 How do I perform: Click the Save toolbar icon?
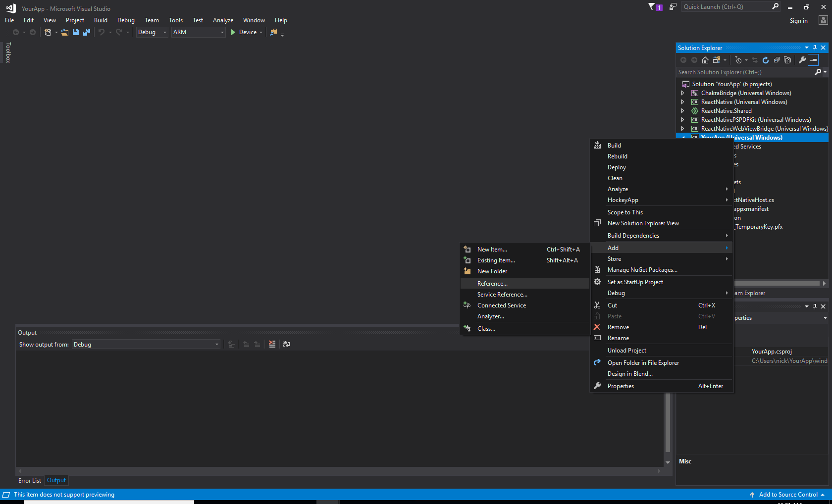pyautogui.click(x=76, y=32)
